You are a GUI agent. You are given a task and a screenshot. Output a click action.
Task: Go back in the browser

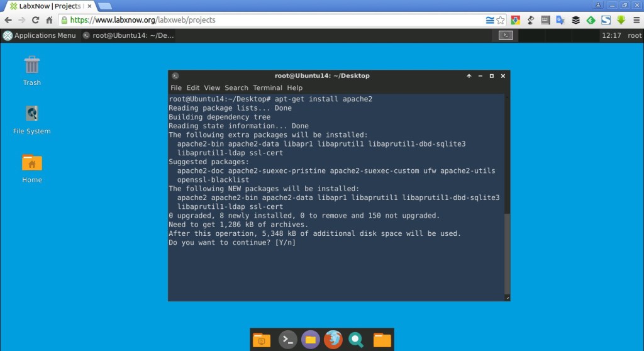click(x=8, y=19)
